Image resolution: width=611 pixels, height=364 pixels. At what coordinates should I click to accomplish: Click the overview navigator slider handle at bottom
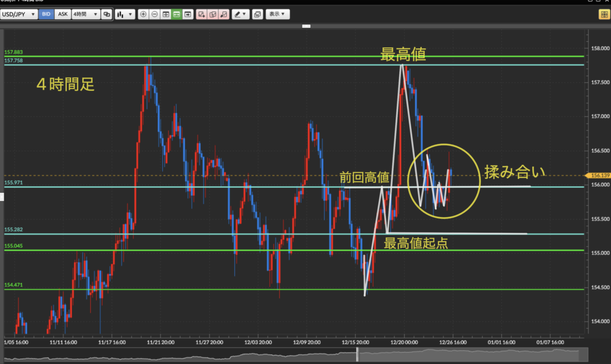click(x=358, y=354)
